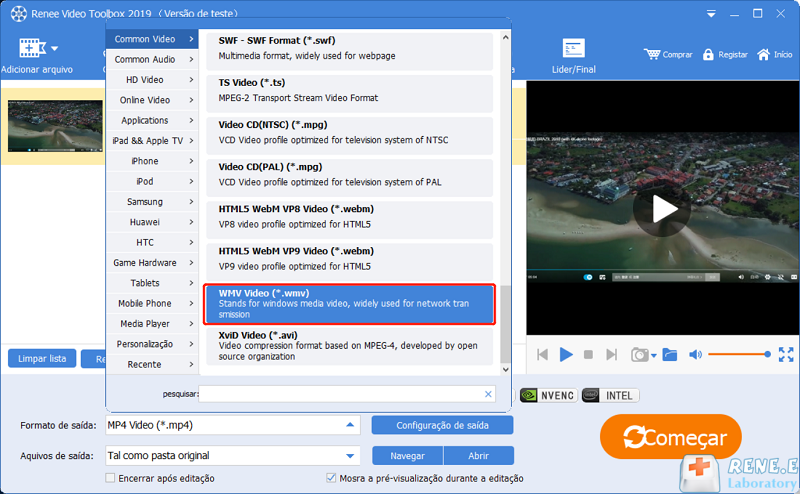800x494 pixels.
Task: Choose Video CD(NTSC) (*.mpg) format
Action: pyautogui.click(x=349, y=135)
